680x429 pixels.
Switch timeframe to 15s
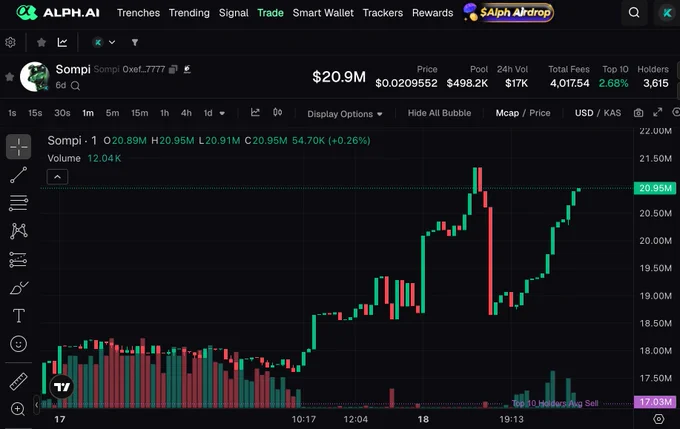coord(35,113)
